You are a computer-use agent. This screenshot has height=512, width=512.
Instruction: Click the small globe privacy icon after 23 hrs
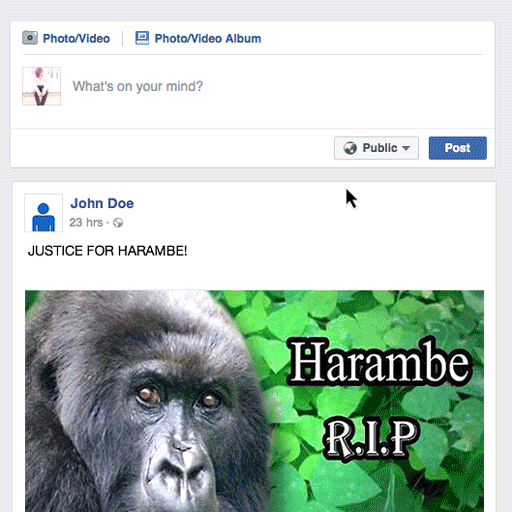pyautogui.click(x=118, y=223)
